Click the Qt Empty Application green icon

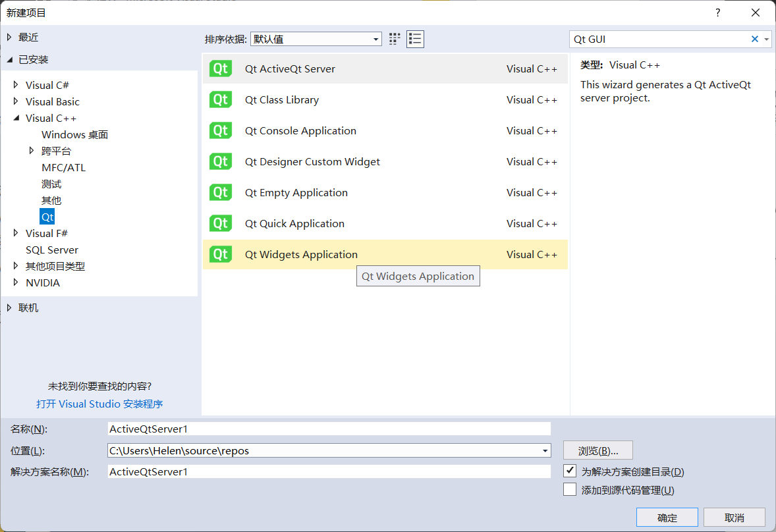point(220,192)
